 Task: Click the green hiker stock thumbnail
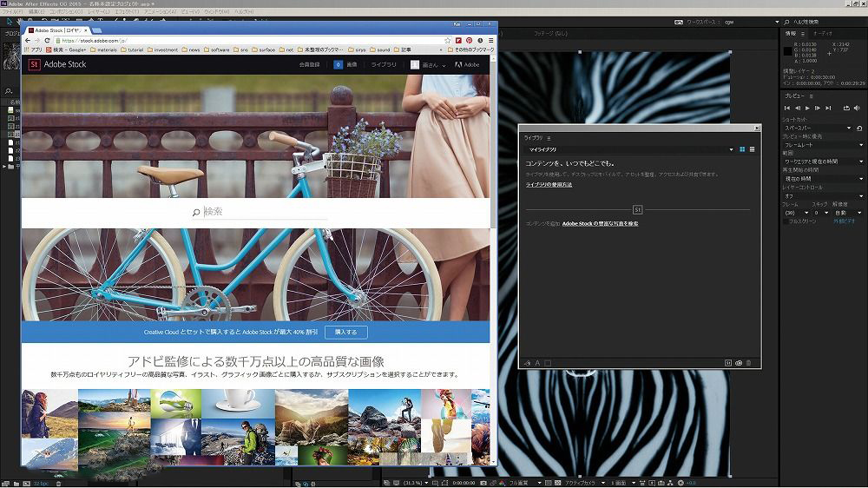[x=238, y=443]
